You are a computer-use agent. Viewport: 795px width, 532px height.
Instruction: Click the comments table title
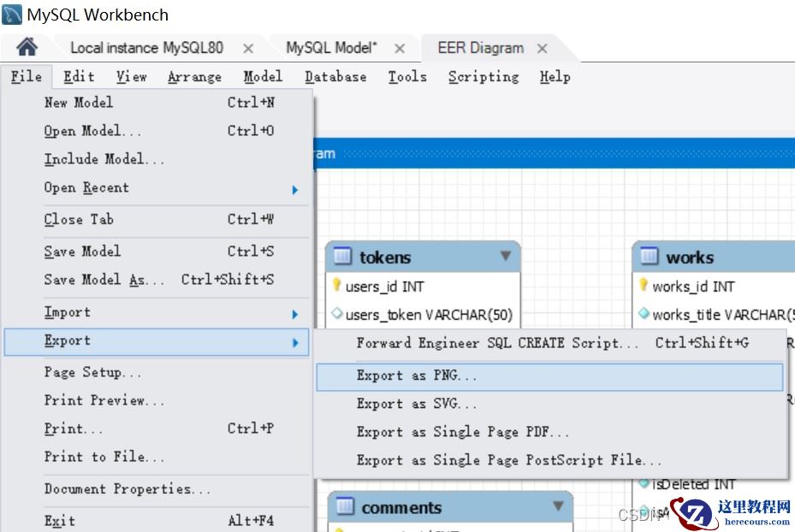[x=401, y=508]
